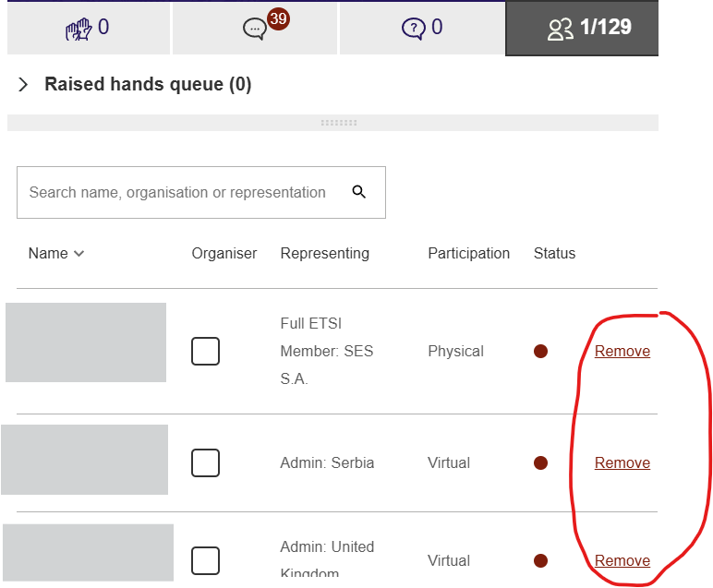Open the questions tab icon
The width and height of the screenshot is (713, 588).
[x=413, y=30]
